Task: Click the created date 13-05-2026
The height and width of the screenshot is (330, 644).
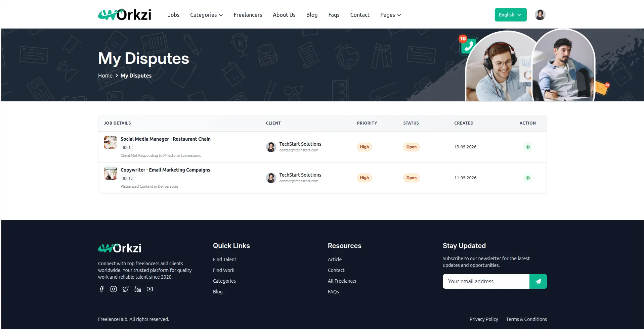Action: (x=465, y=147)
